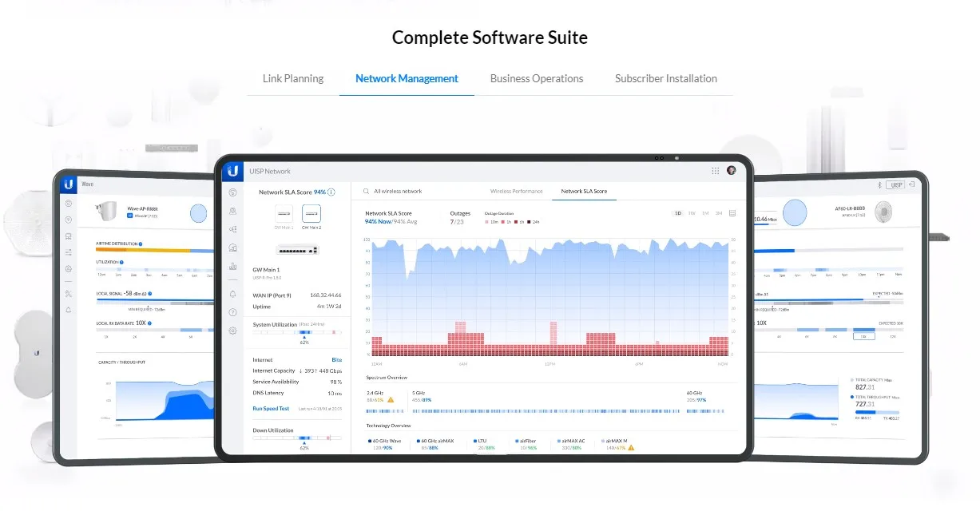
Task: Open the apps grid icon in UISP Network header
Action: (x=715, y=171)
